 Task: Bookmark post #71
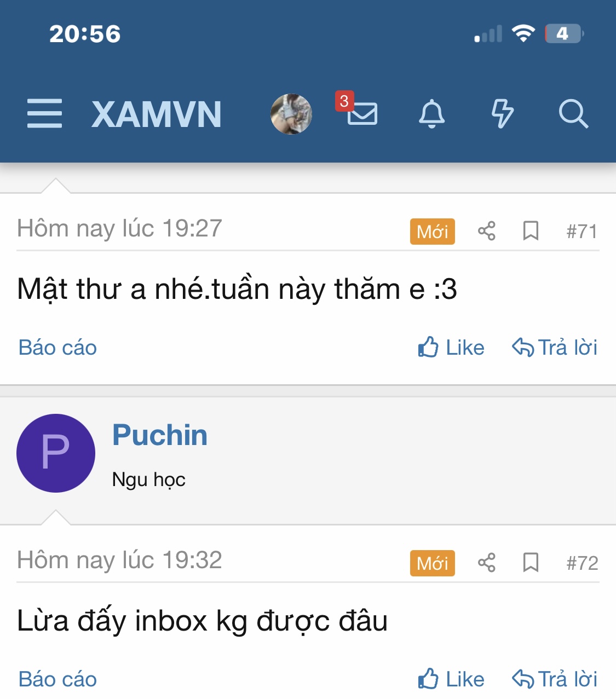point(531,231)
